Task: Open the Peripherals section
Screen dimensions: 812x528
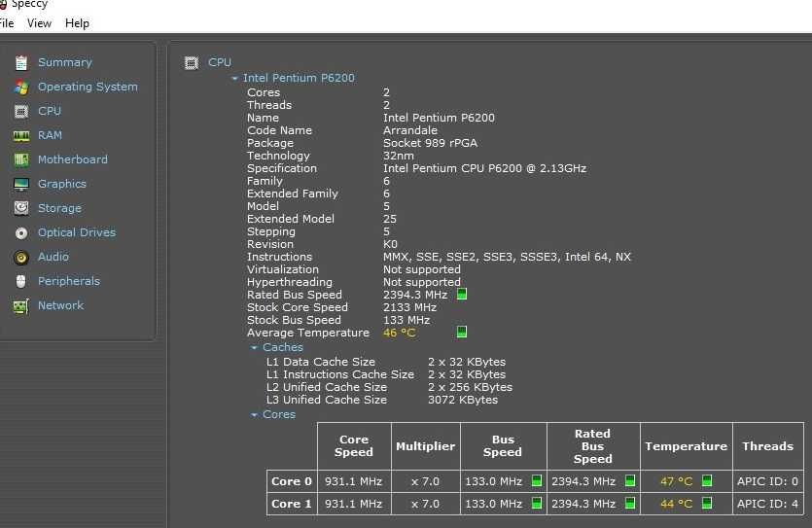Action: (69, 281)
